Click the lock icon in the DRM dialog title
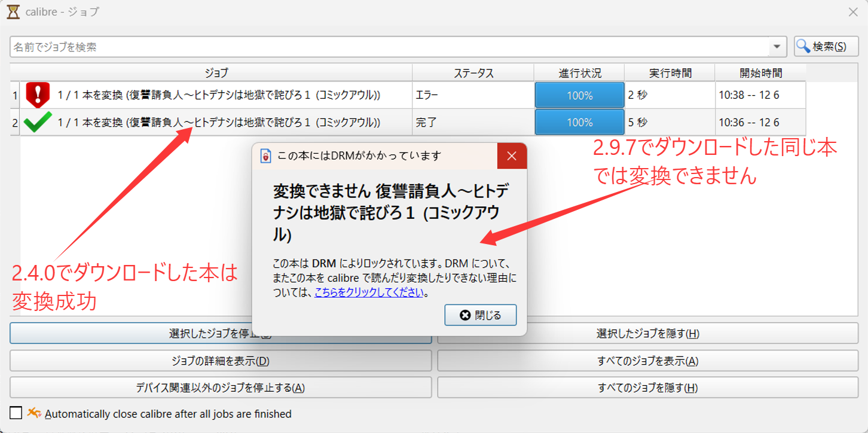The height and width of the screenshot is (433, 868). (x=266, y=156)
